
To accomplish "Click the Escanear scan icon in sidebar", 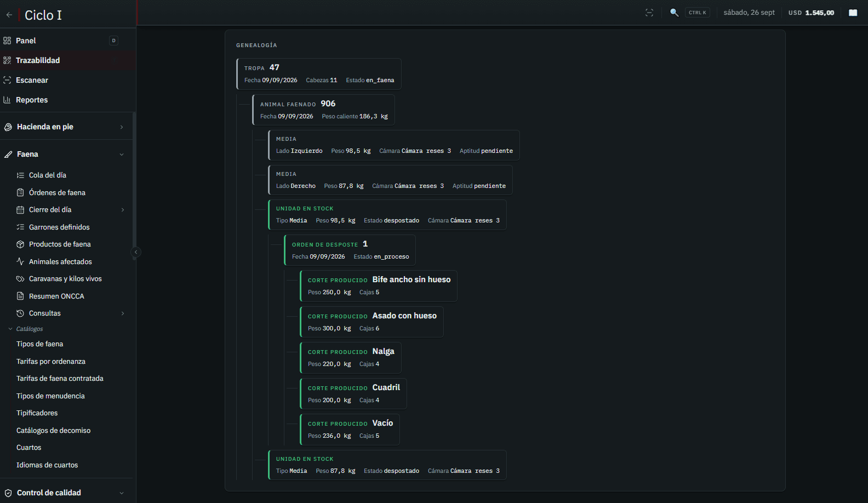I will (x=7, y=80).
